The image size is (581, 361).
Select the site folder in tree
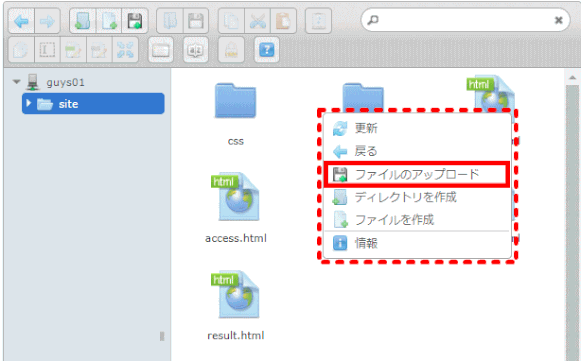coord(93,103)
